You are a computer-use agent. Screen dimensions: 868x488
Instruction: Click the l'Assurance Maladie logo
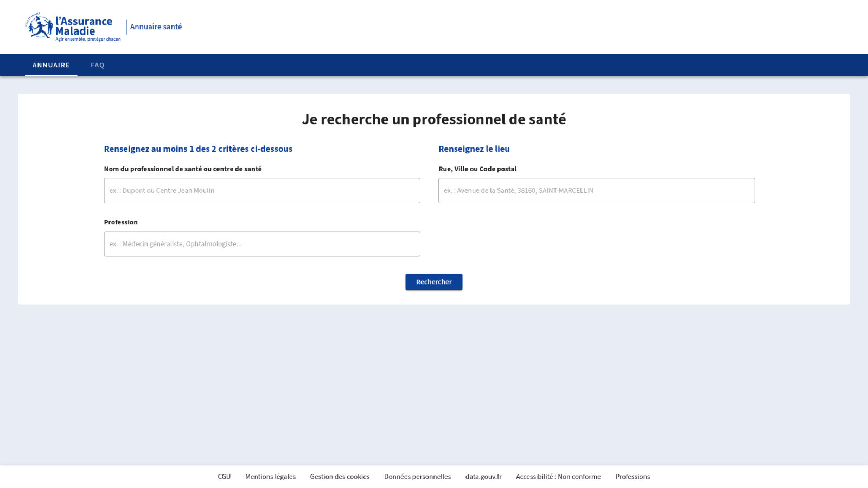pos(73,27)
